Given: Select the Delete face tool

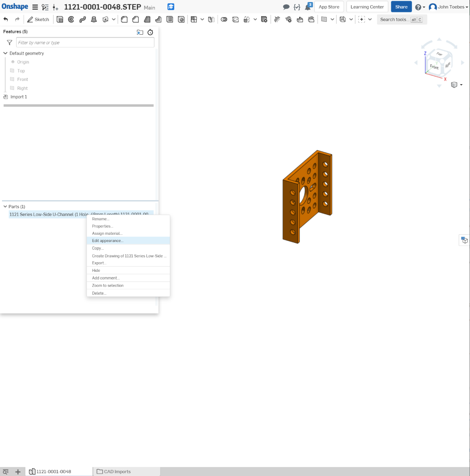Looking at the screenshot, I should [289, 19].
